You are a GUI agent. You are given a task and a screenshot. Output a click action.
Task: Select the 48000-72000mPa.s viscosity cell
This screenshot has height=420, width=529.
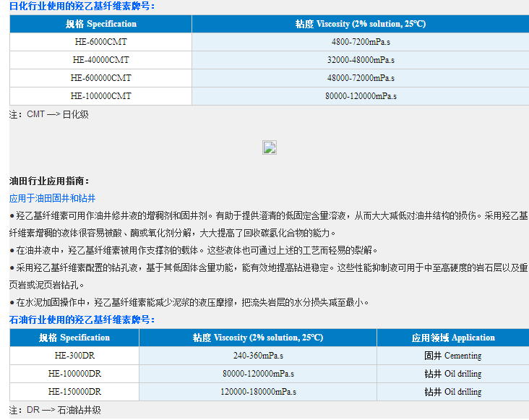click(x=360, y=78)
